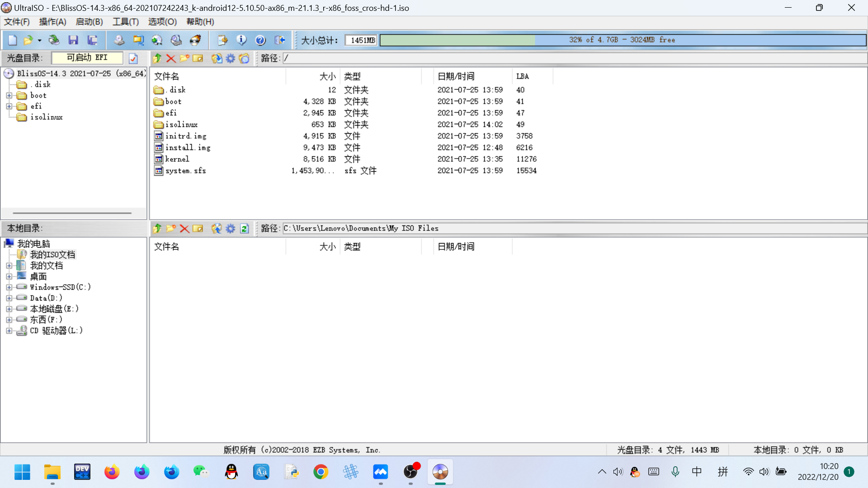Click the Help question mark icon
The height and width of the screenshot is (488, 868).
pos(260,40)
